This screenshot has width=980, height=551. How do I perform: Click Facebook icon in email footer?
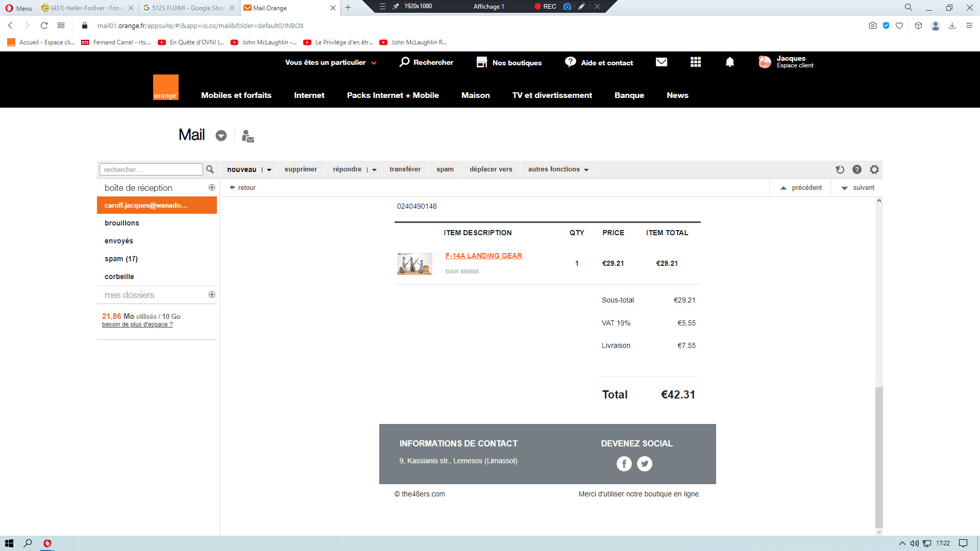(x=624, y=463)
